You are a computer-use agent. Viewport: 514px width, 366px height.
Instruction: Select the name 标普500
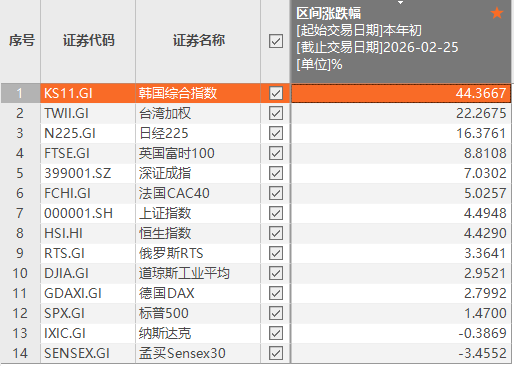tap(164, 313)
